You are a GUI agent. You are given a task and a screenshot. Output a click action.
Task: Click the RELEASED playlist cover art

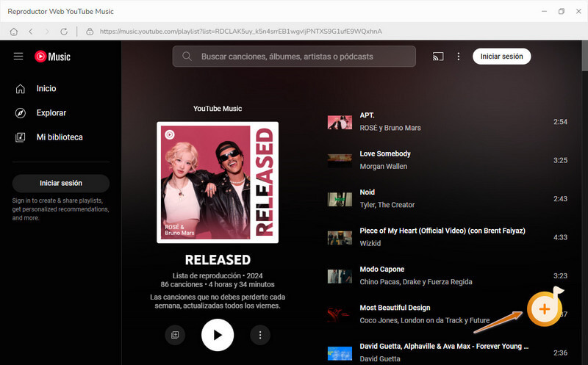click(218, 182)
